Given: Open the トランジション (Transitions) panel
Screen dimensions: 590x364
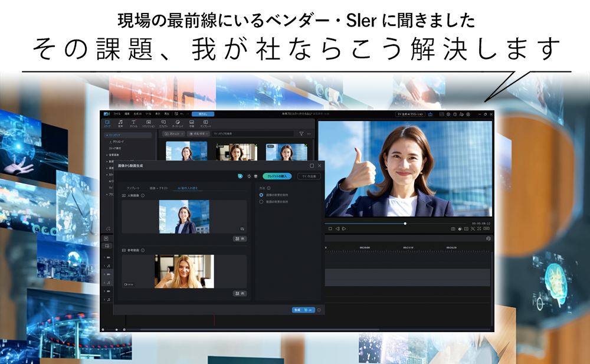Looking at the screenshot, I should tap(148, 123).
